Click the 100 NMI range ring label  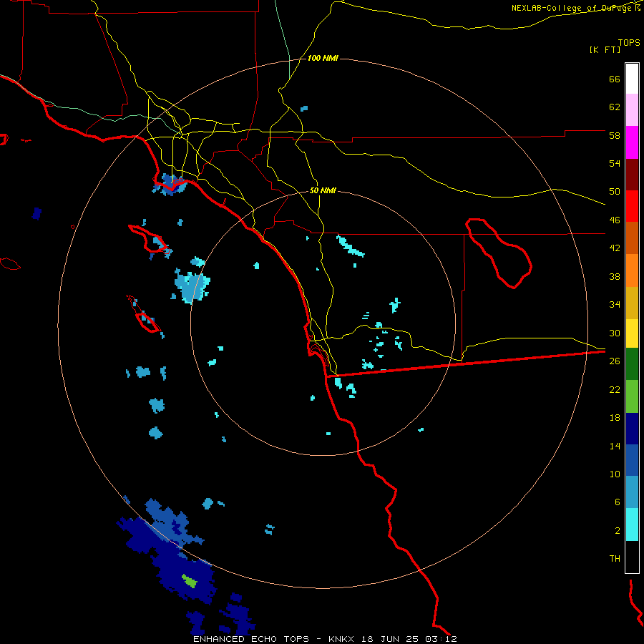(x=323, y=59)
